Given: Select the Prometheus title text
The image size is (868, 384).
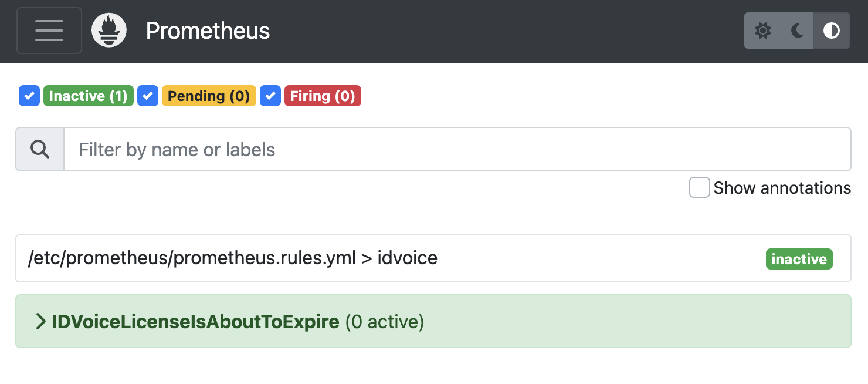Looking at the screenshot, I should pos(208,31).
